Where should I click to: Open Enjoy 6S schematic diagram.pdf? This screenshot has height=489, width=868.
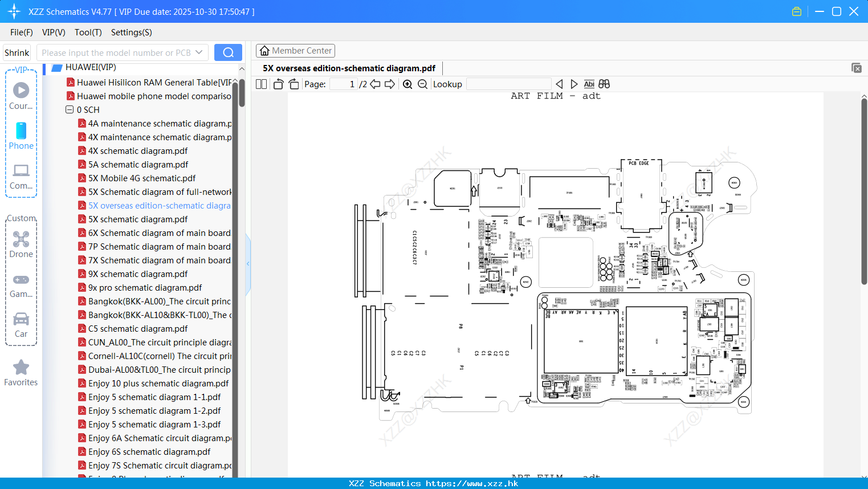(149, 451)
